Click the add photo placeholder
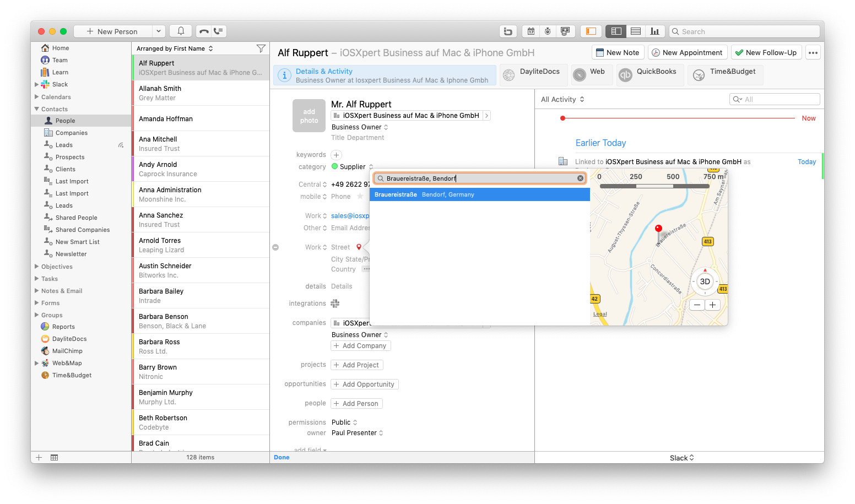Viewport: 855px width, 504px height. [309, 116]
